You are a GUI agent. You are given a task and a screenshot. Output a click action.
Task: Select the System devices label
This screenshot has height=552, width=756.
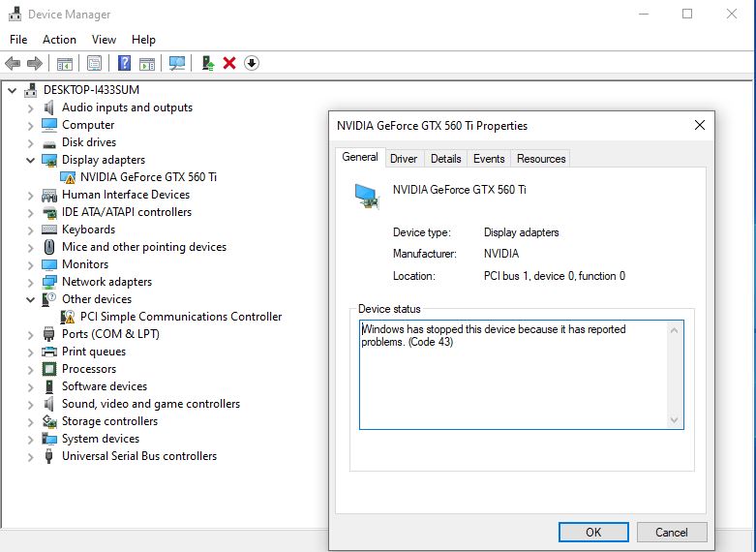point(101,439)
